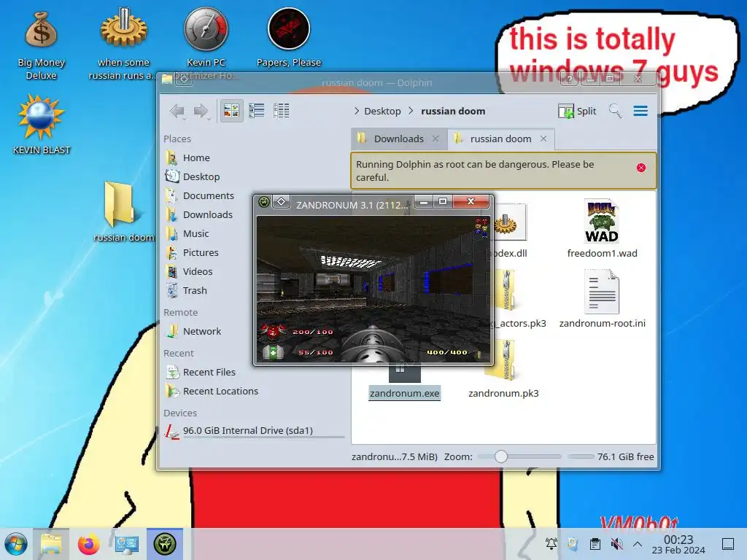Expand breadcrumb arrow before Desktop
Viewport: 747px width, 560px height.
[357, 111]
